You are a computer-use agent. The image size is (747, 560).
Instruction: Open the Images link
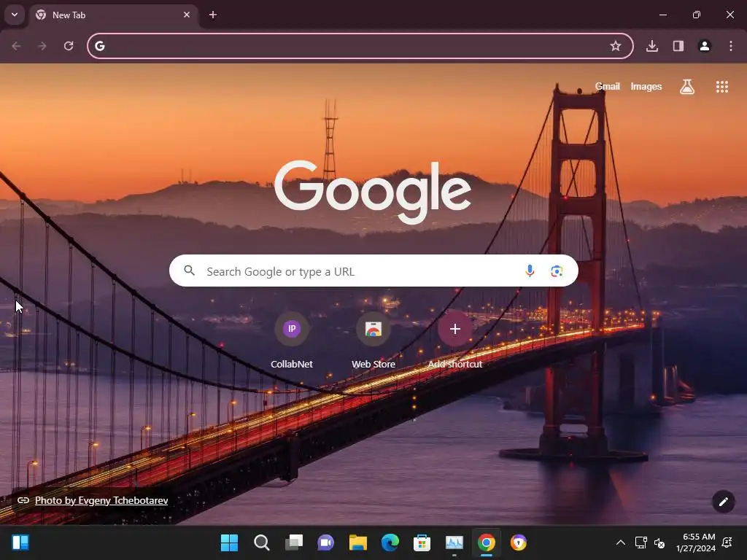646,86
